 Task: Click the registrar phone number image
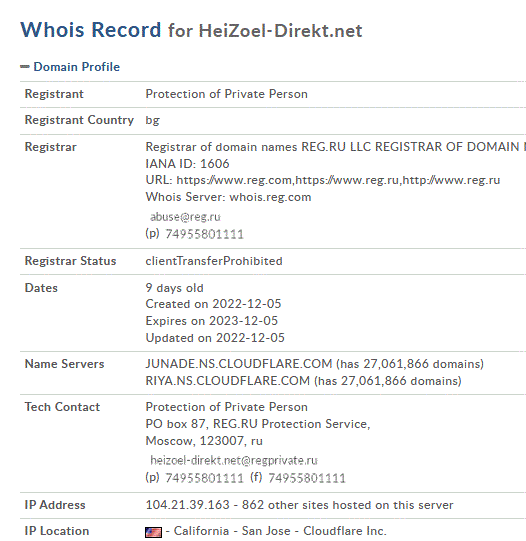204,234
